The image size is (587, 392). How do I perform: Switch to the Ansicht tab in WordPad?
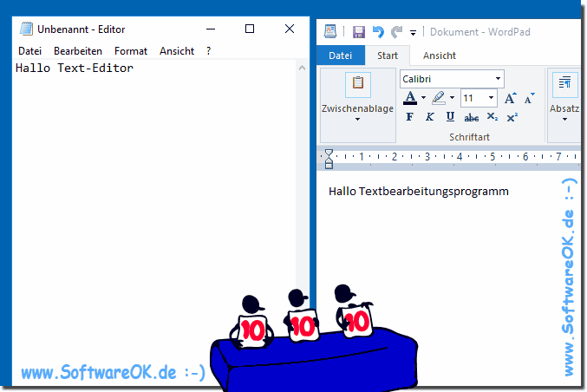tap(439, 56)
